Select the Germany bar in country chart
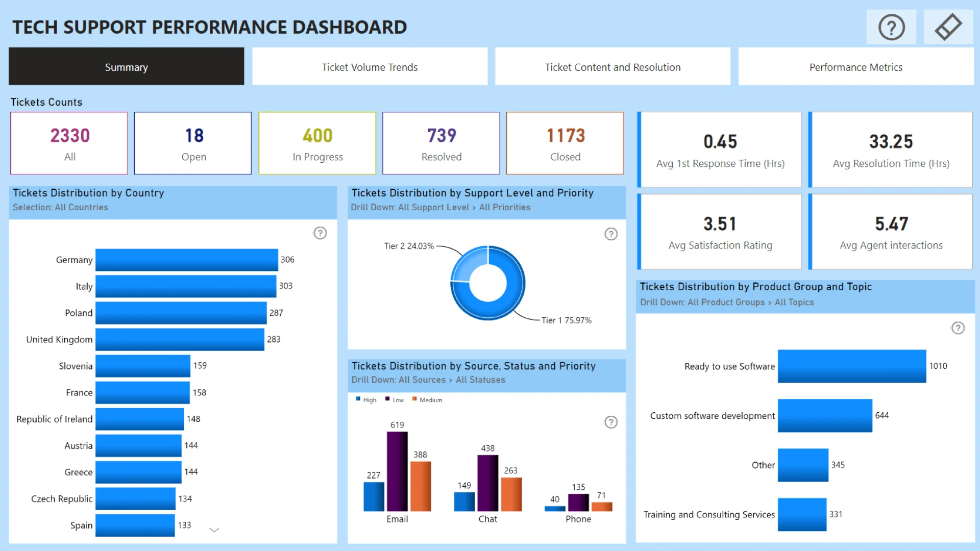The image size is (980, 551). pyautogui.click(x=187, y=260)
